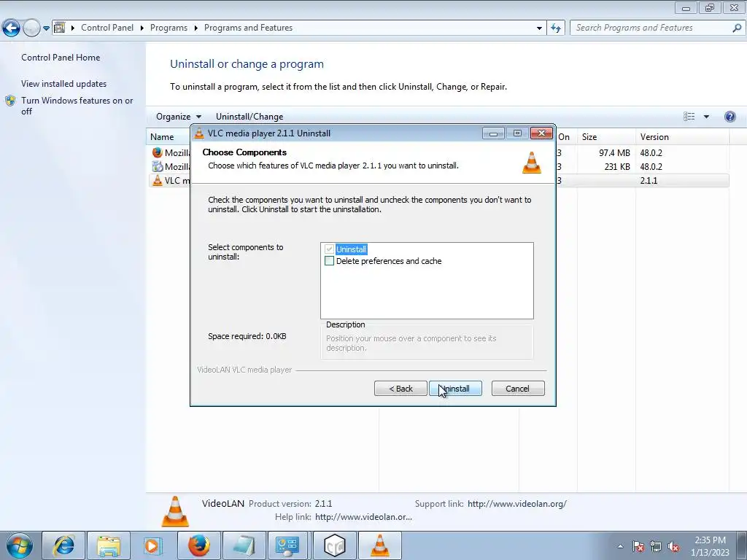The image size is (747, 560).
Task: Open Windows Explorer from taskbar
Action: [x=109, y=545]
